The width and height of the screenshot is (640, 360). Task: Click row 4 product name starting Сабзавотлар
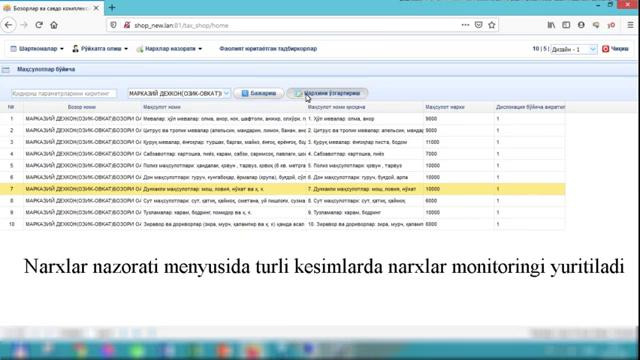(224, 154)
